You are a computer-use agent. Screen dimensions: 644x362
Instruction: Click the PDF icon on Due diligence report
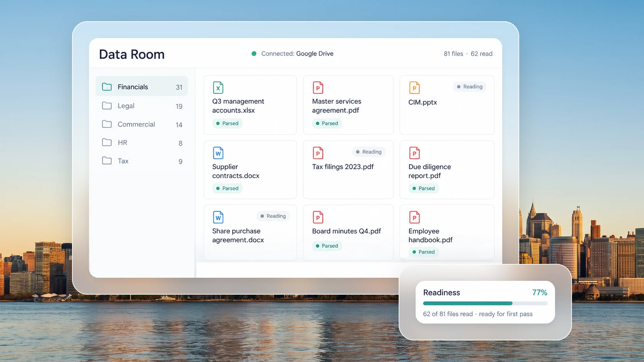tap(414, 153)
